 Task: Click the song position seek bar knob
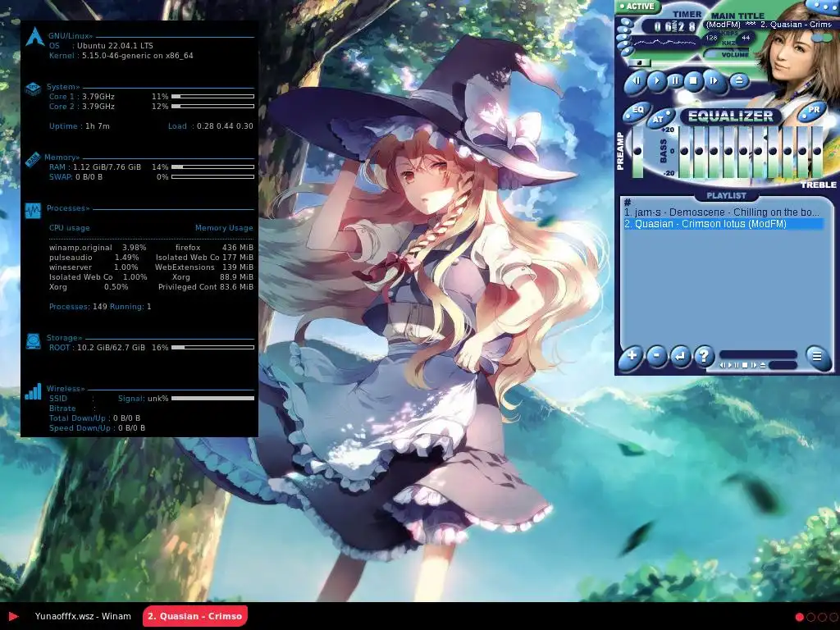tap(640, 62)
